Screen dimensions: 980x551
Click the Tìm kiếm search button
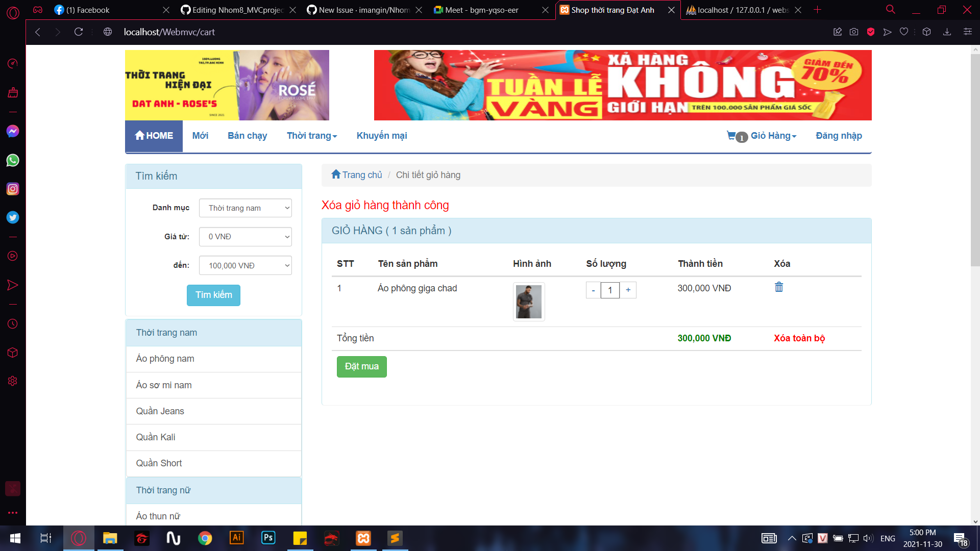213,295
